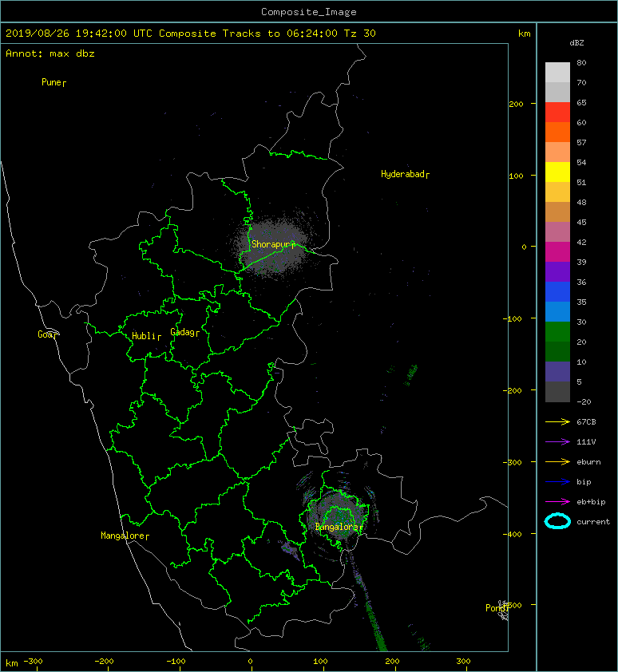Select the dark green 20 dBZ color swatch
Screen dimensions: 618x672
click(x=557, y=351)
